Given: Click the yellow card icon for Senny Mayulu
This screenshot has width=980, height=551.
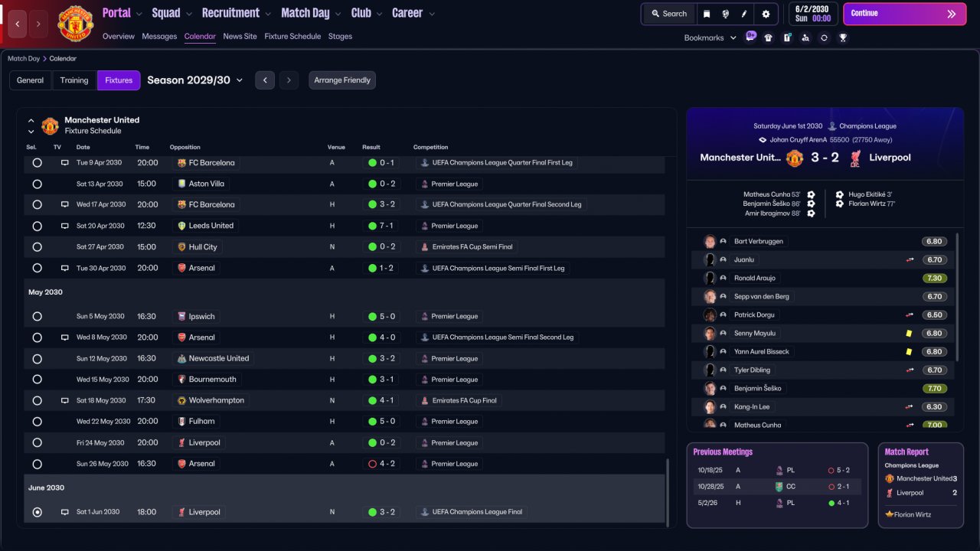Looking at the screenshot, I should pos(909,333).
